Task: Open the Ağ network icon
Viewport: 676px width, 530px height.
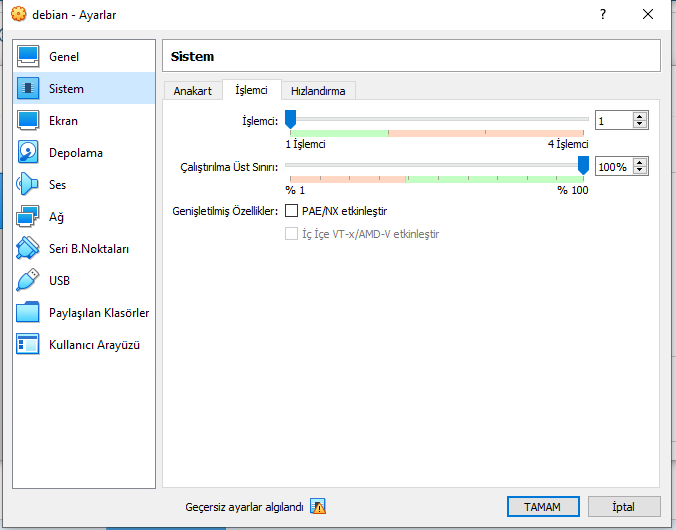Action: coord(28,216)
